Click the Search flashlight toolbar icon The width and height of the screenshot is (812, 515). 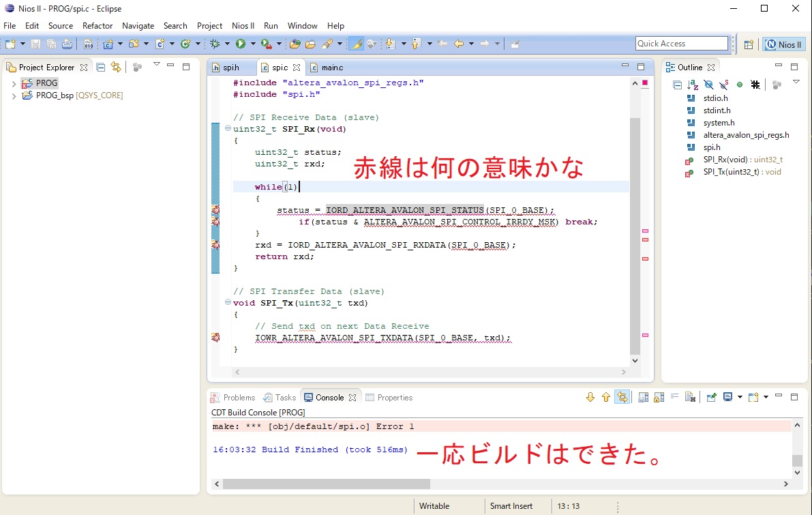click(327, 44)
